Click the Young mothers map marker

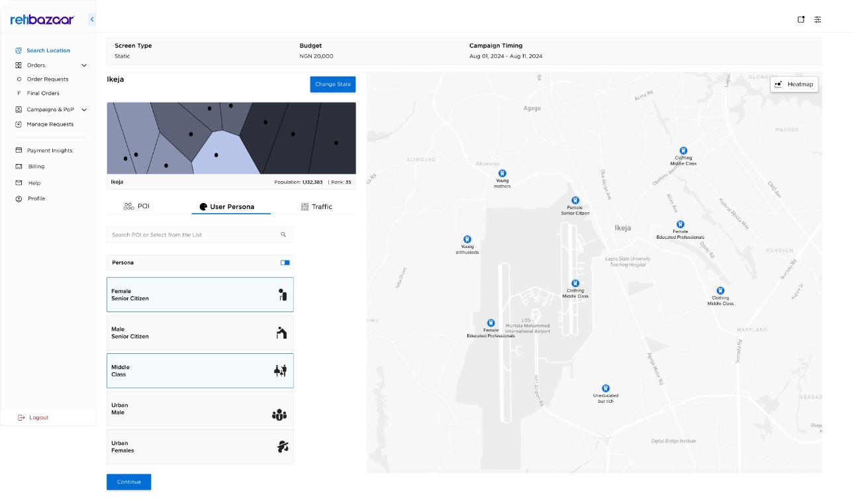tap(502, 173)
